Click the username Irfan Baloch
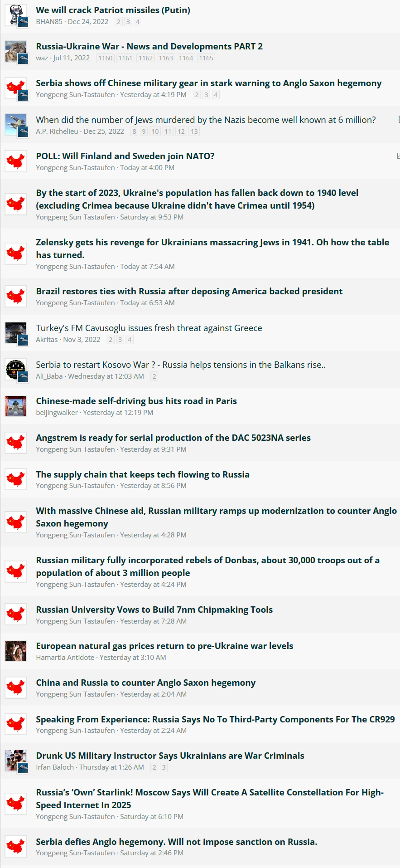The height and width of the screenshot is (868, 400). (x=55, y=767)
